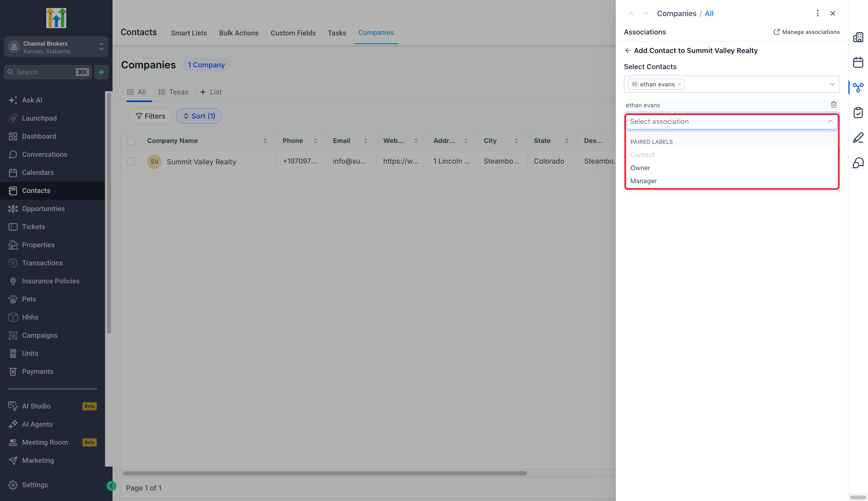Image resolution: width=868 pixels, height=501 pixels.
Task: Check the Summit Valley Realty row checkbox
Action: [x=131, y=161]
